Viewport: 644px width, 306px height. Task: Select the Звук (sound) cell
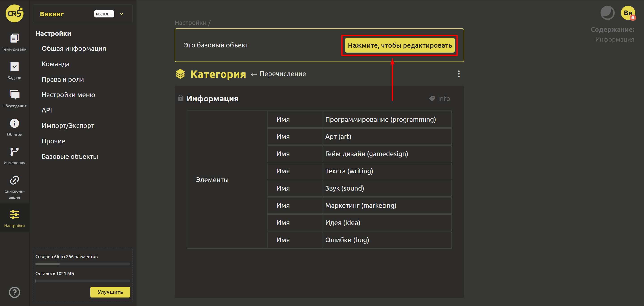(x=387, y=188)
